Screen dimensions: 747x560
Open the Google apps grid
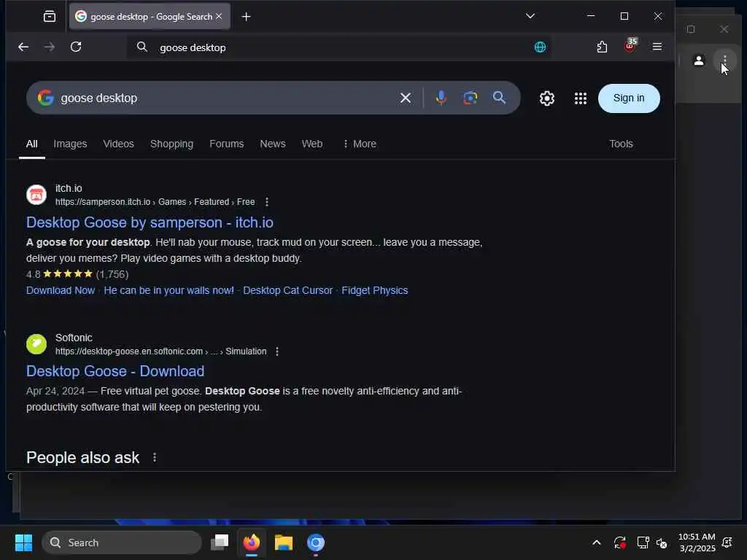pyautogui.click(x=580, y=98)
